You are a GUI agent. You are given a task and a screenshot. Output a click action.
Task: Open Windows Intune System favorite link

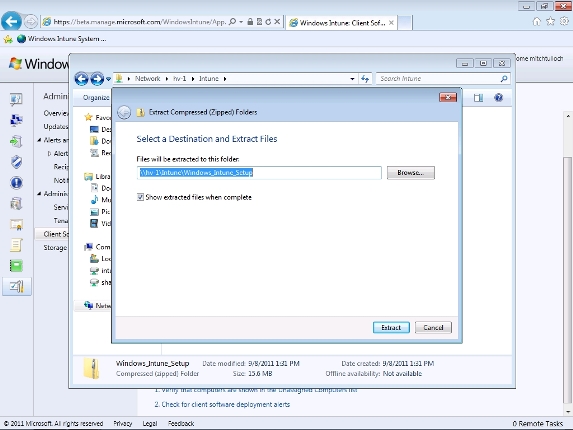[x=61, y=39]
